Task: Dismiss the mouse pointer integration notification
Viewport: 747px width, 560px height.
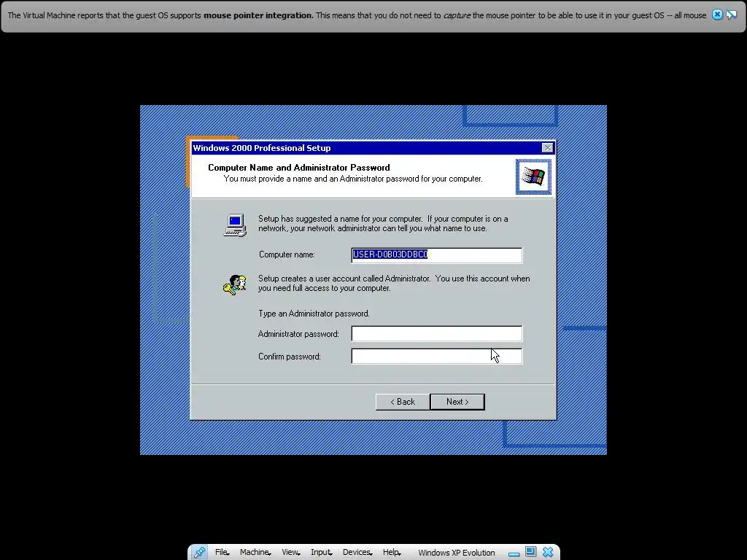Action: (x=717, y=15)
